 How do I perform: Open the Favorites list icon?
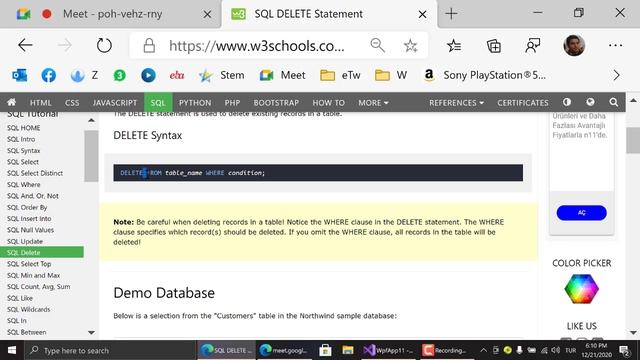pos(453,46)
